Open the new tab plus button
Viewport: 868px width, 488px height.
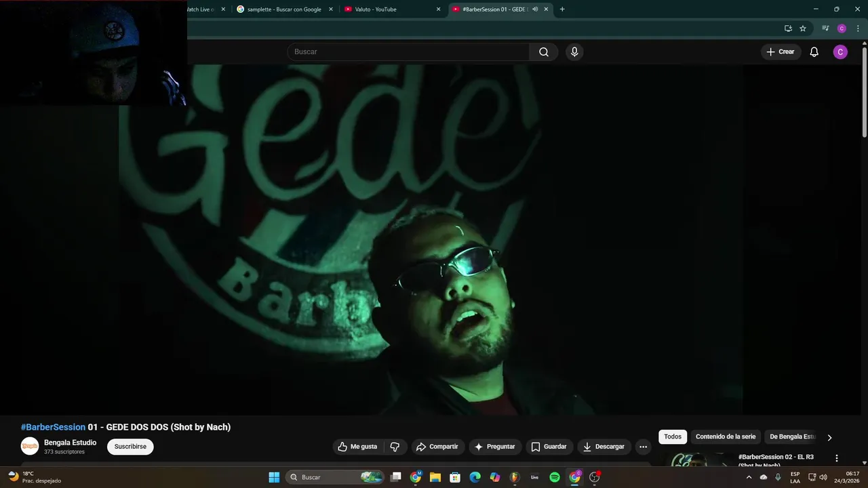pos(562,9)
